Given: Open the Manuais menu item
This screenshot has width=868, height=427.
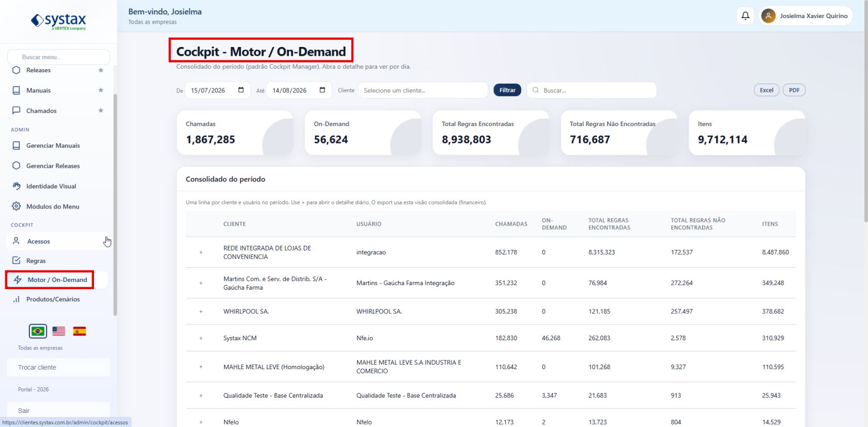Looking at the screenshot, I should [x=58, y=90].
